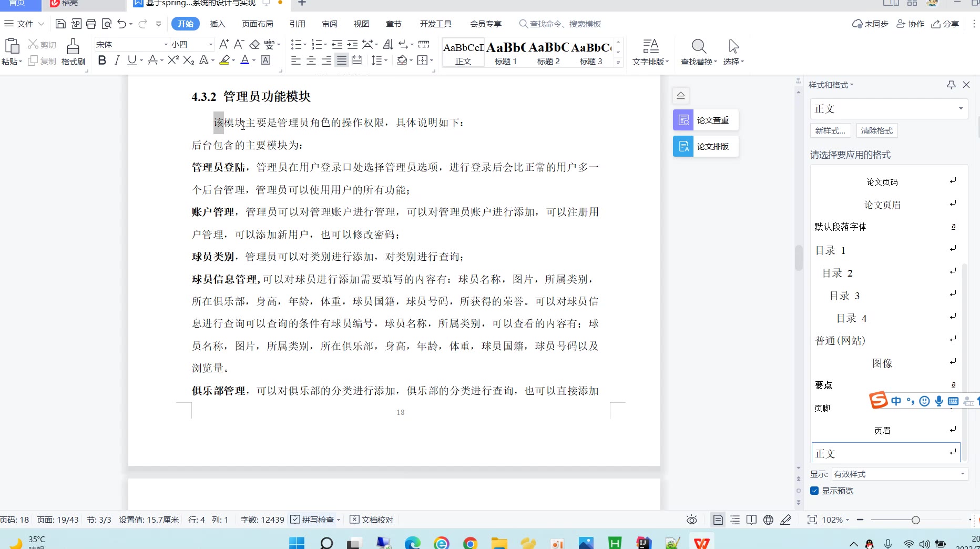
Task: Zoom out with the minus button
Action: [860, 520]
